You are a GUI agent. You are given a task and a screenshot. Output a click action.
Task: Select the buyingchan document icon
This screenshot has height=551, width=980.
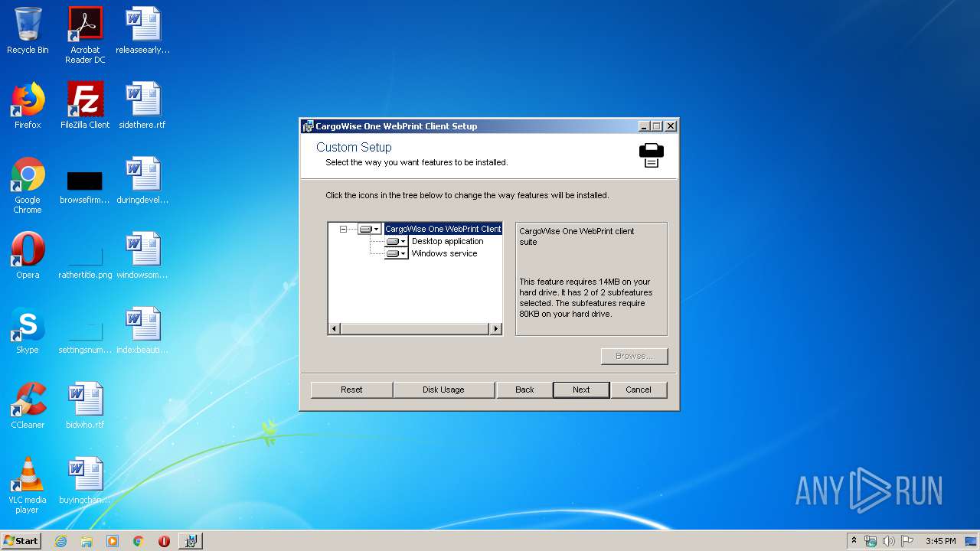[x=85, y=481]
